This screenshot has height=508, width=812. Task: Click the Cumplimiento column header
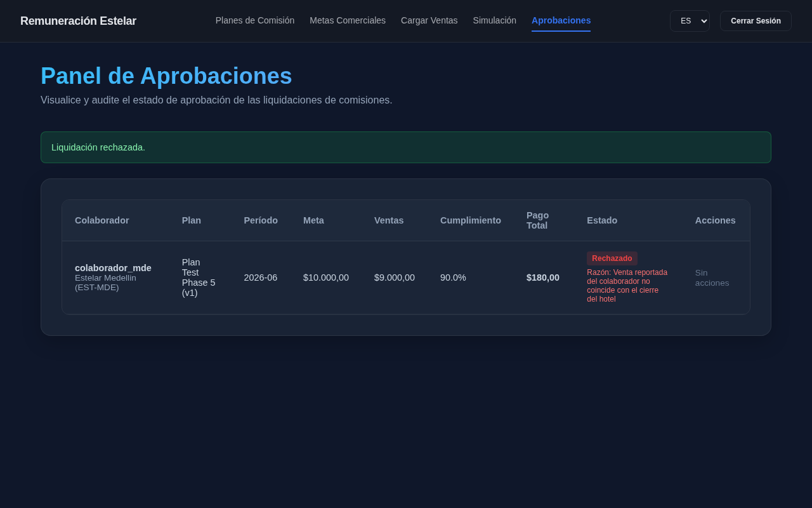click(x=471, y=220)
